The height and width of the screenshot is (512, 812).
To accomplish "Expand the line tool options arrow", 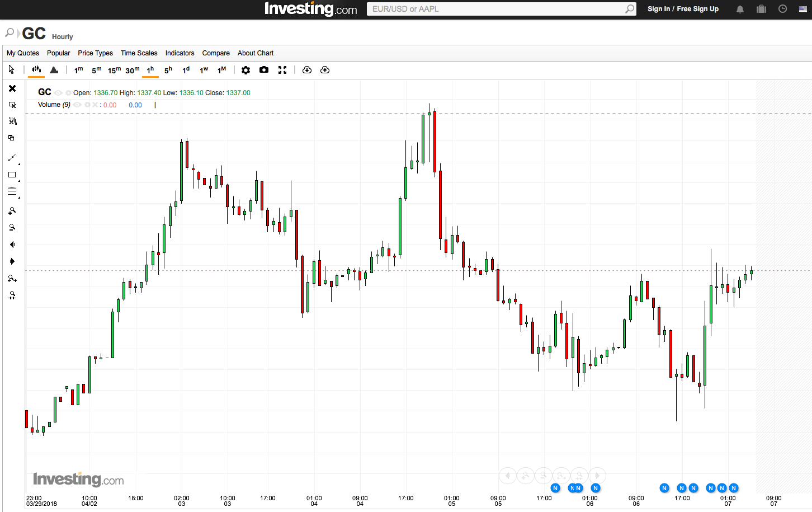I will pyautogui.click(x=19, y=164).
